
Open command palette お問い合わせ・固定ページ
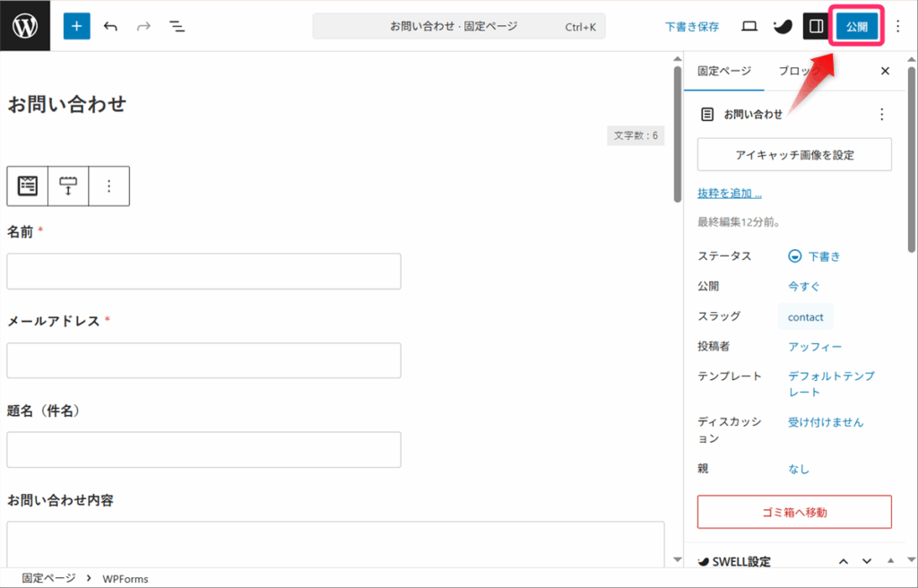pyautogui.click(x=459, y=26)
